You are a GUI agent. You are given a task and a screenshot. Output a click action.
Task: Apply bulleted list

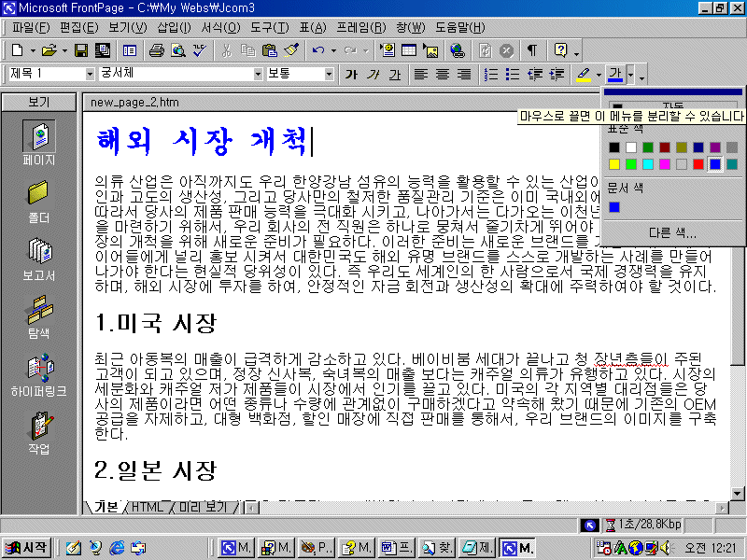point(512,75)
